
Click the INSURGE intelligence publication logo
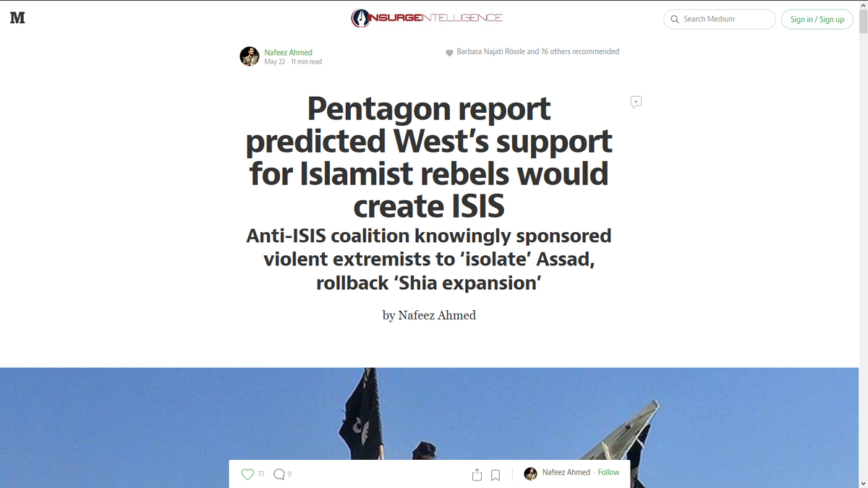[x=427, y=18]
